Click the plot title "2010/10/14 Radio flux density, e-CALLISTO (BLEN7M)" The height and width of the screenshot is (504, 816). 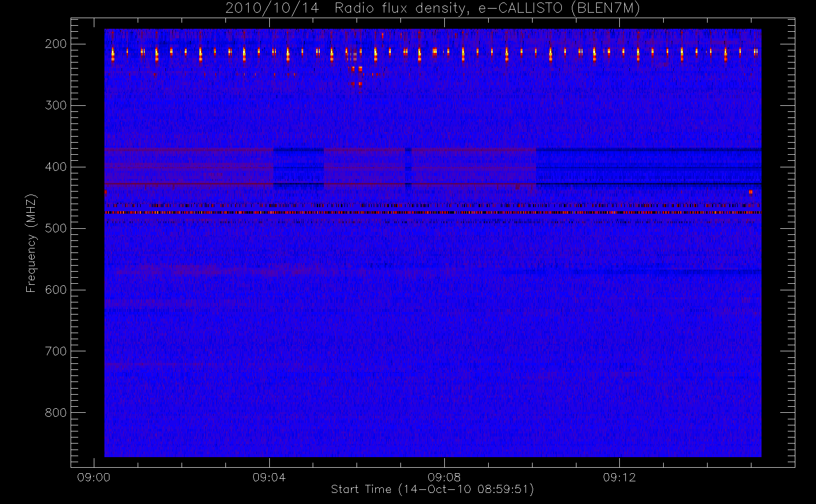pyautogui.click(x=433, y=9)
